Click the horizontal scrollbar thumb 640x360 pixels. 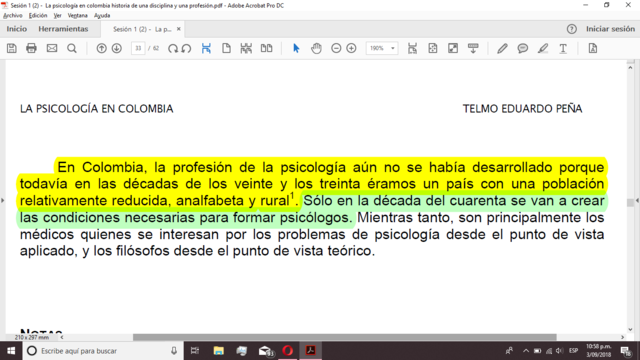point(344,338)
